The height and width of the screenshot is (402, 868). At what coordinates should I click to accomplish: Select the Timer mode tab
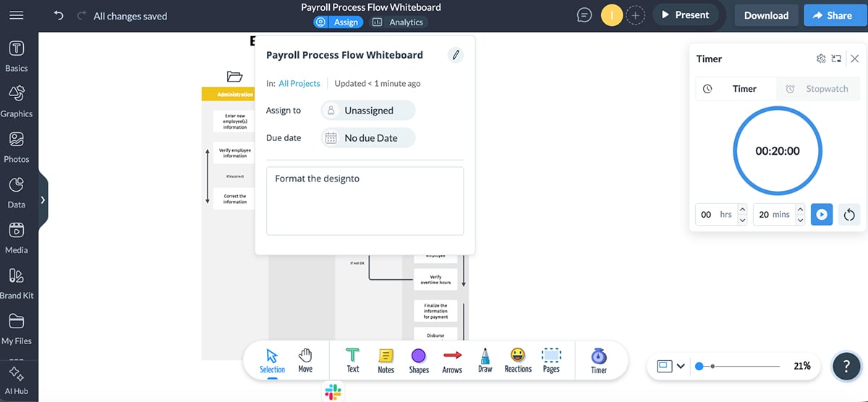(x=736, y=89)
